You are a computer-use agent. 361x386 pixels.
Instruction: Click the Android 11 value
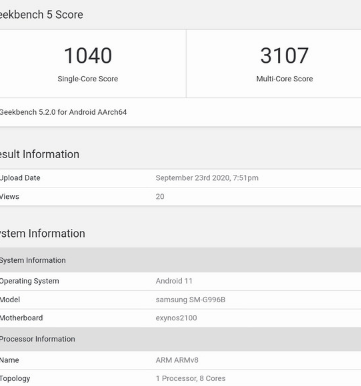tap(174, 281)
